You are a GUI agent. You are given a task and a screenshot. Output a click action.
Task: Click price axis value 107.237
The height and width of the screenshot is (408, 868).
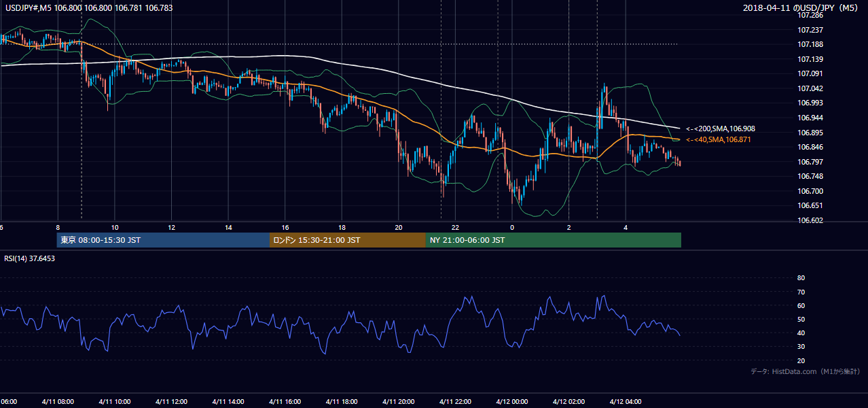point(810,30)
